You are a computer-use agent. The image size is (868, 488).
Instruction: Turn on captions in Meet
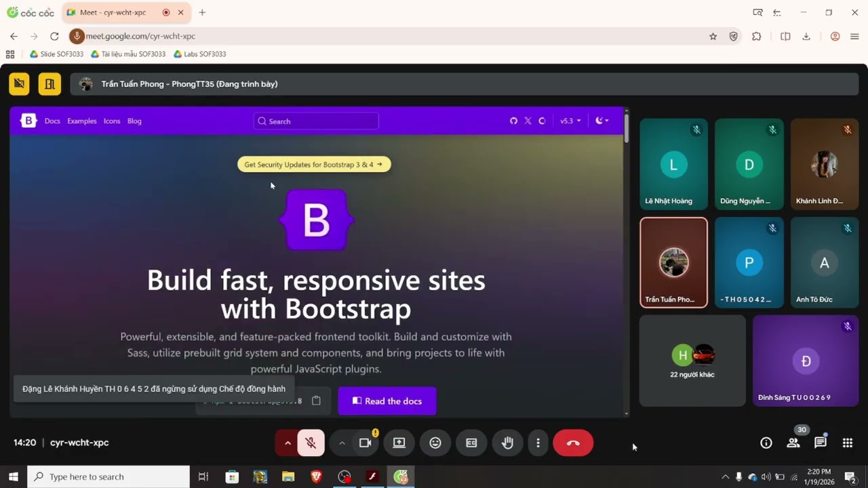point(471,443)
